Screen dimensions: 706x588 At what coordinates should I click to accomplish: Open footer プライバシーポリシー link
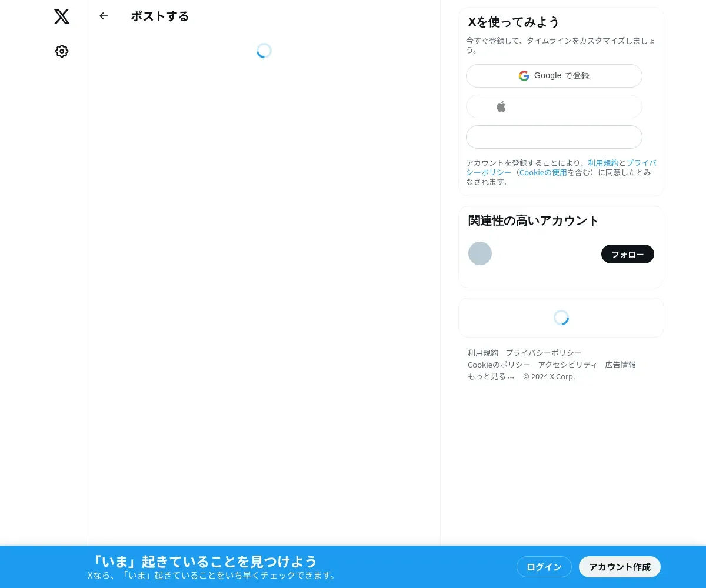(x=544, y=353)
